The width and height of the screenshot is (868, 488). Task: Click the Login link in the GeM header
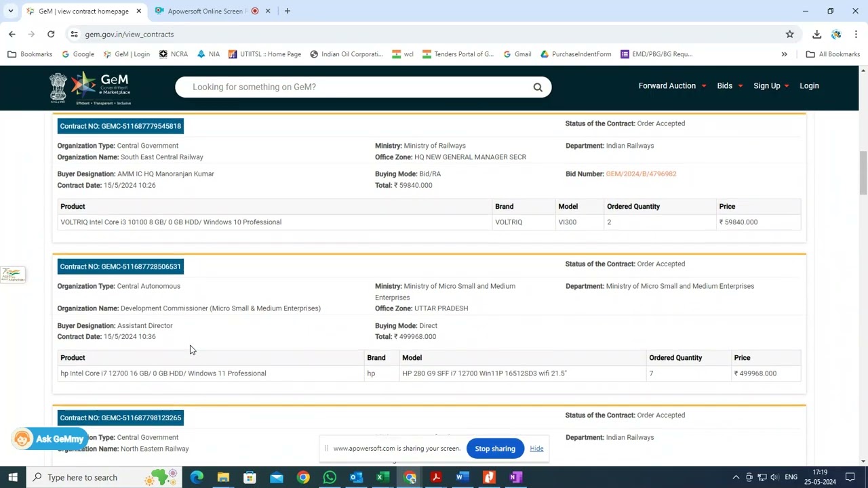click(x=809, y=86)
